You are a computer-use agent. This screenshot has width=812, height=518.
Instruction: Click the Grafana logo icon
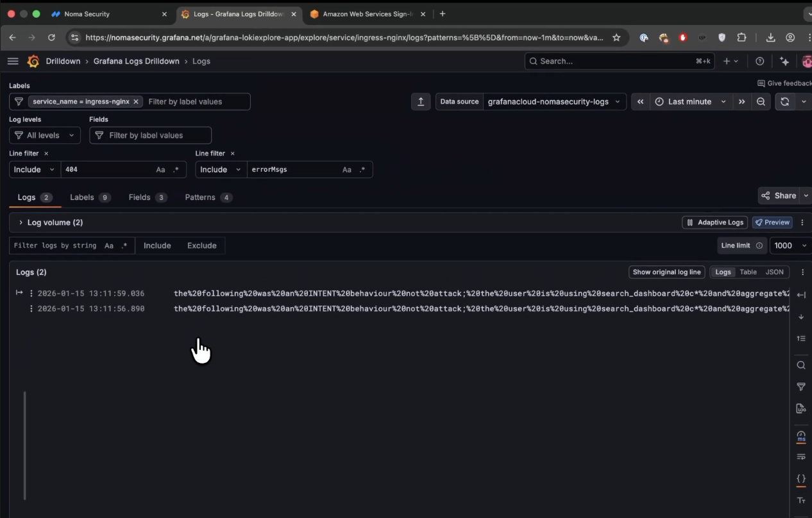point(33,61)
